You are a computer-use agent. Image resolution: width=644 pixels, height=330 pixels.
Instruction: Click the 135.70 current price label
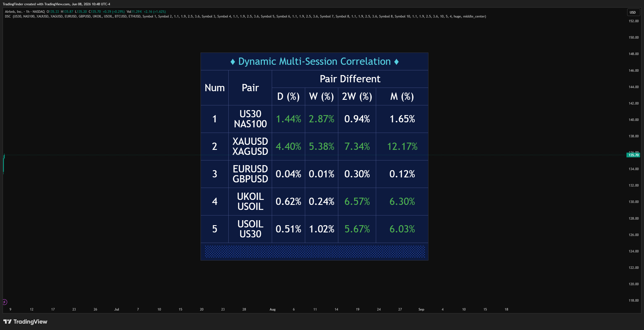tap(633, 155)
